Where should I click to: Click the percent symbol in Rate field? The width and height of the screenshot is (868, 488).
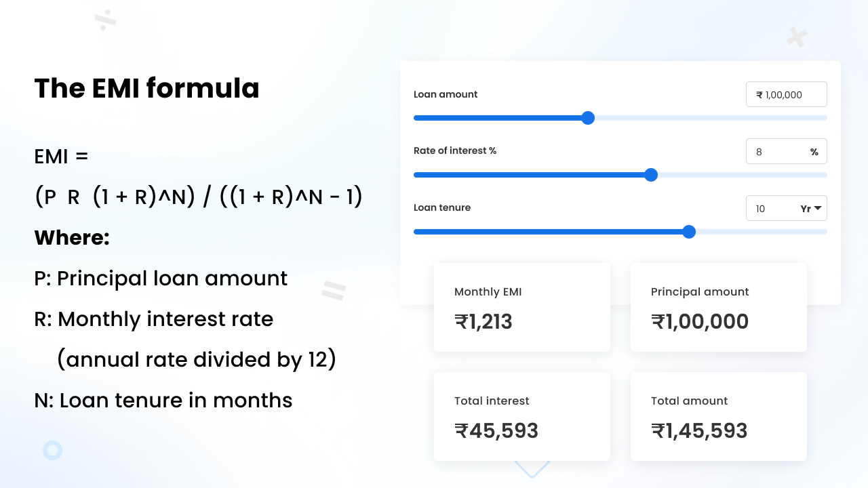(x=814, y=151)
